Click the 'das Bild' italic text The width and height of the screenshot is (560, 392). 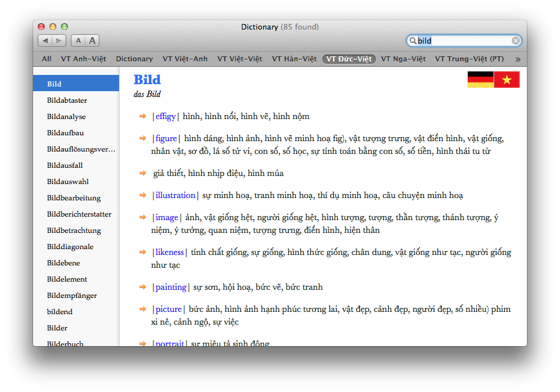coord(147,94)
